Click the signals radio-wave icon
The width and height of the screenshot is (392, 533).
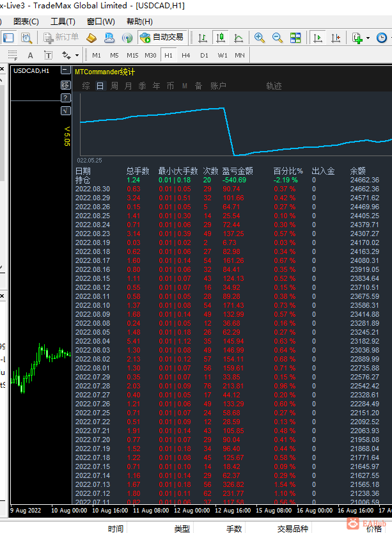pyautogui.click(x=127, y=38)
